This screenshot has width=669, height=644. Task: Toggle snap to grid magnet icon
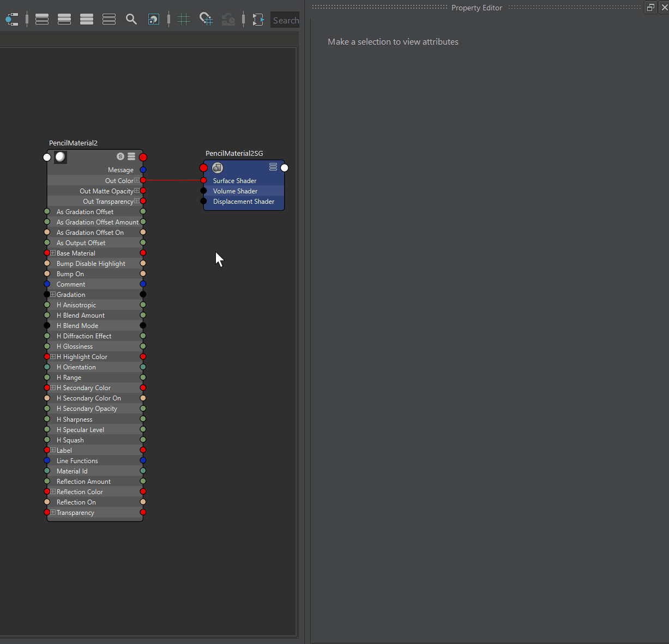click(206, 20)
